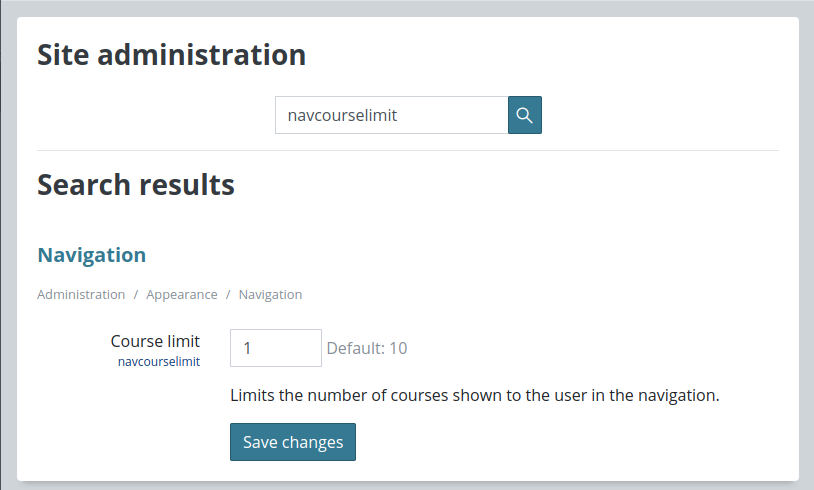Click the dark strip at window's left edge
The image size is (814, 490).
[1, 244]
